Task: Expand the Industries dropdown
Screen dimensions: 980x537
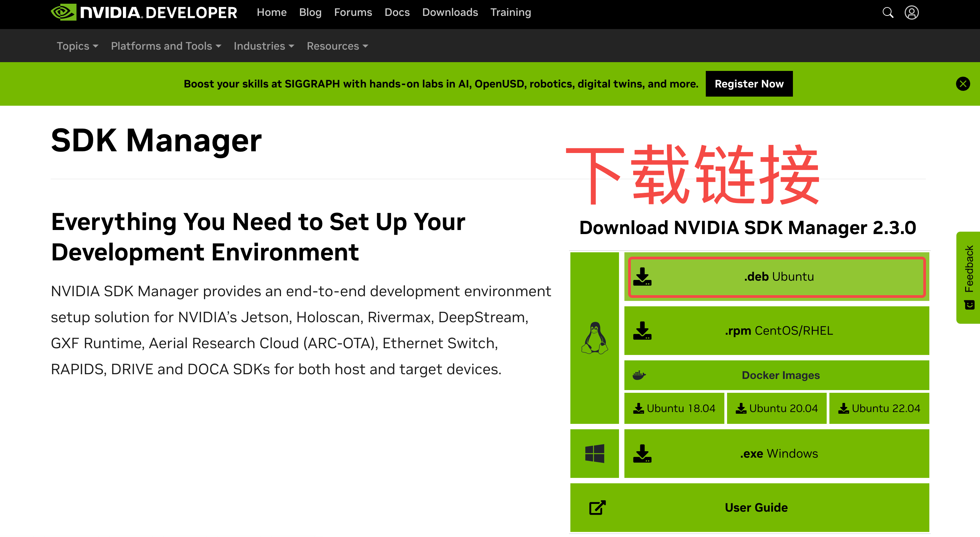Action: [264, 46]
